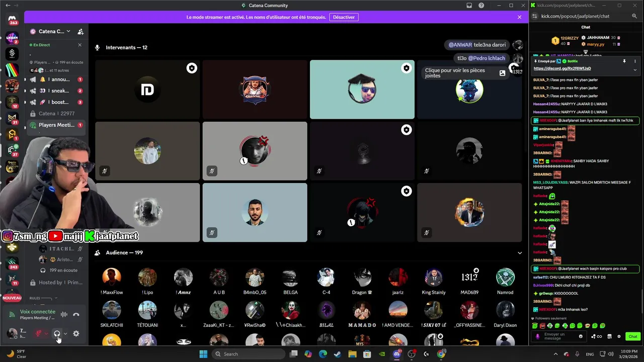
Task: Click the noise suppression waveform icon
Action: 64,315
